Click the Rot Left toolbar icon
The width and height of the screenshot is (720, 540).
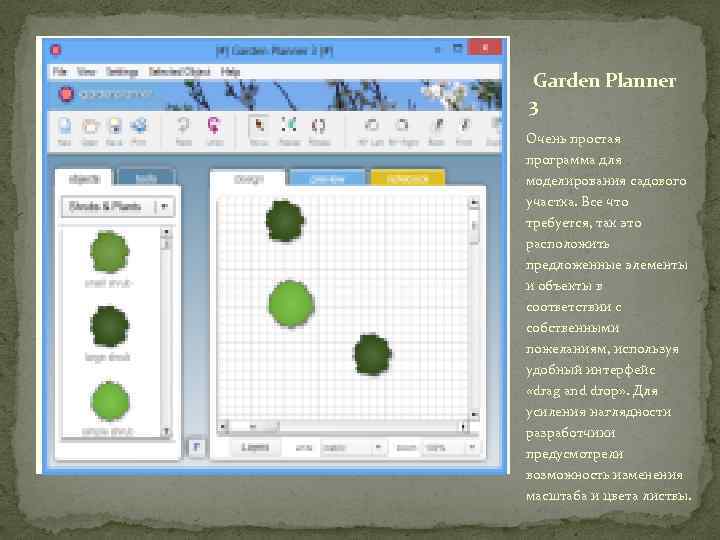[x=371, y=126]
